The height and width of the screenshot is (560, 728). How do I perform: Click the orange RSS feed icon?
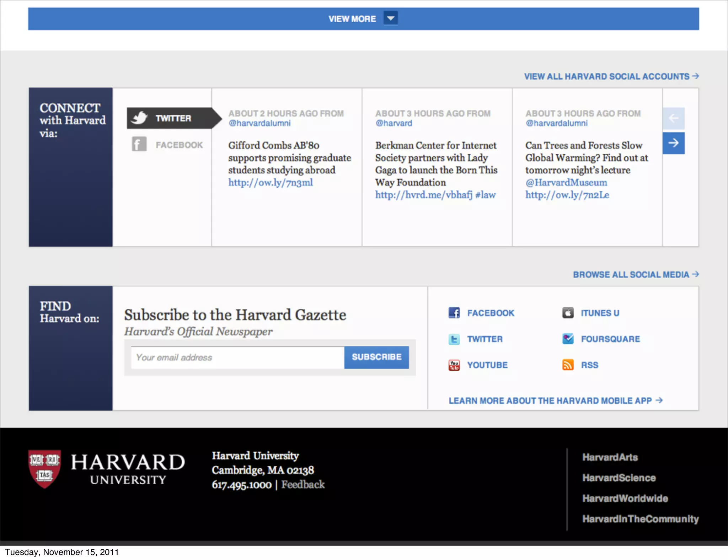[x=568, y=365]
